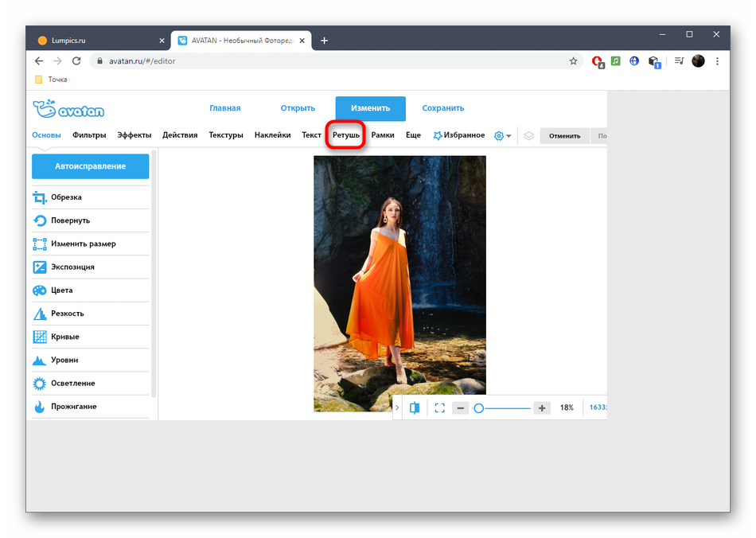Expand the Еще menu
756x538 pixels.
point(413,135)
